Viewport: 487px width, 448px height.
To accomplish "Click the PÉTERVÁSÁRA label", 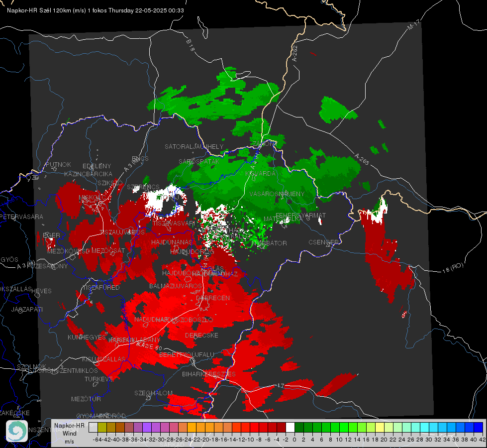I will tap(21, 217).
